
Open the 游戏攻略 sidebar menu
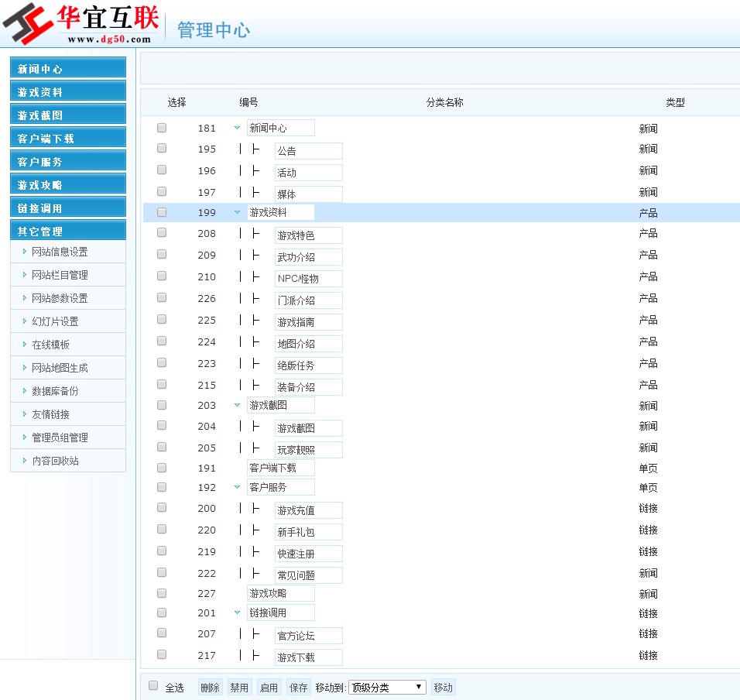68,184
